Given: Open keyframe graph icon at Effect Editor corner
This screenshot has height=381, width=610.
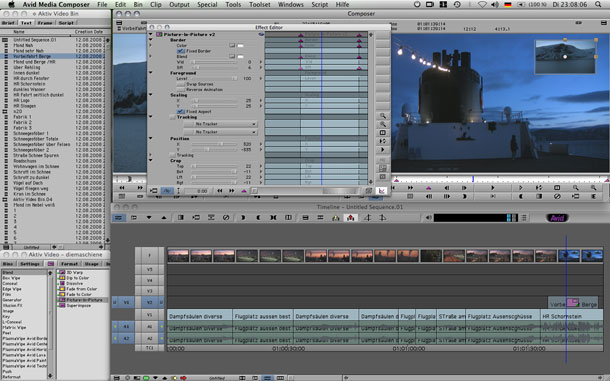Looking at the screenshot, I should point(382,191).
